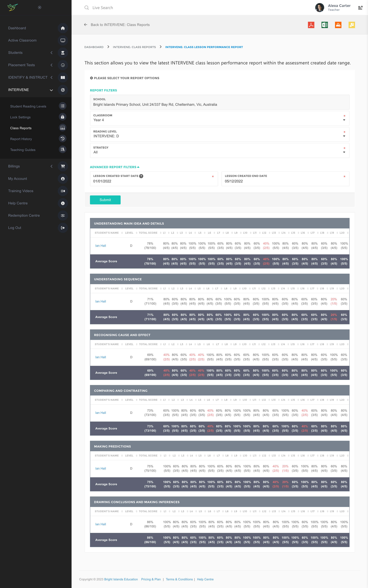Click the Lock Settings padlock icon
Viewport: 368px width, 588px height.
tap(63, 117)
